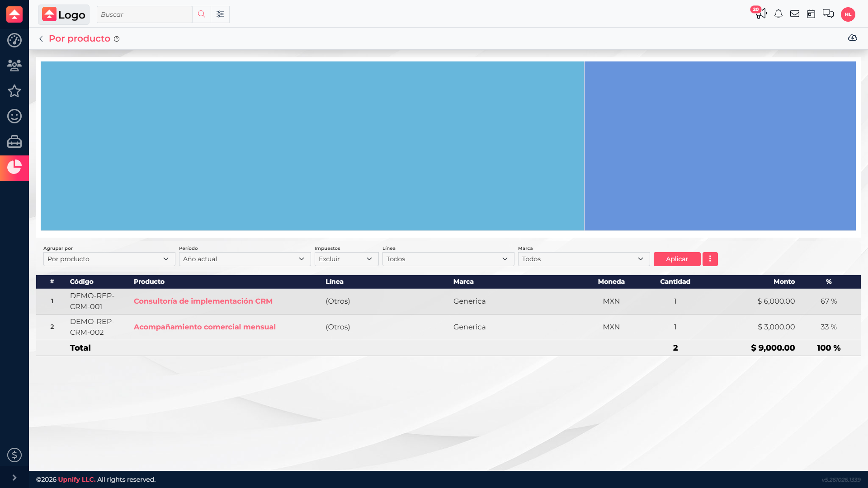Download report using cloud icon
The width and height of the screenshot is (868, 488).
853,38
